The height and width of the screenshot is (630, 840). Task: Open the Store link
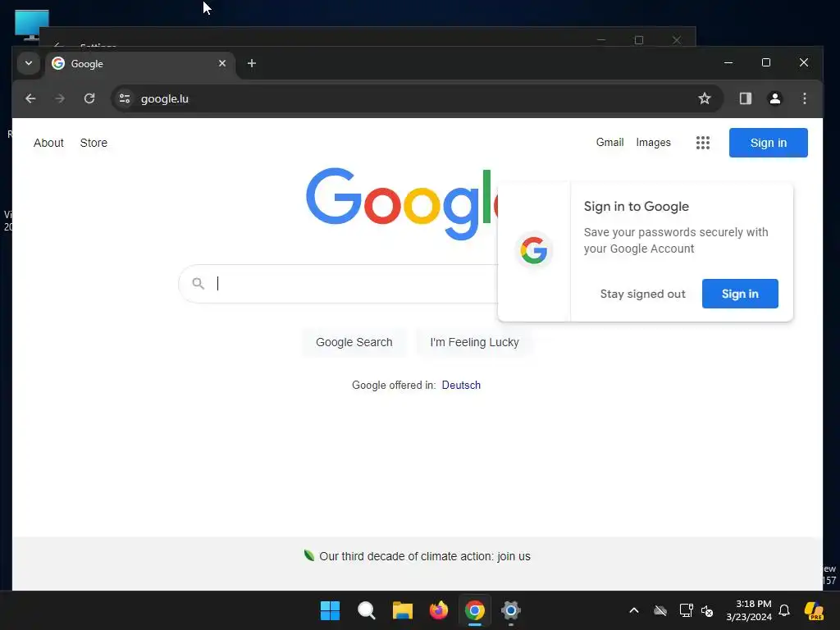[94, 143]
